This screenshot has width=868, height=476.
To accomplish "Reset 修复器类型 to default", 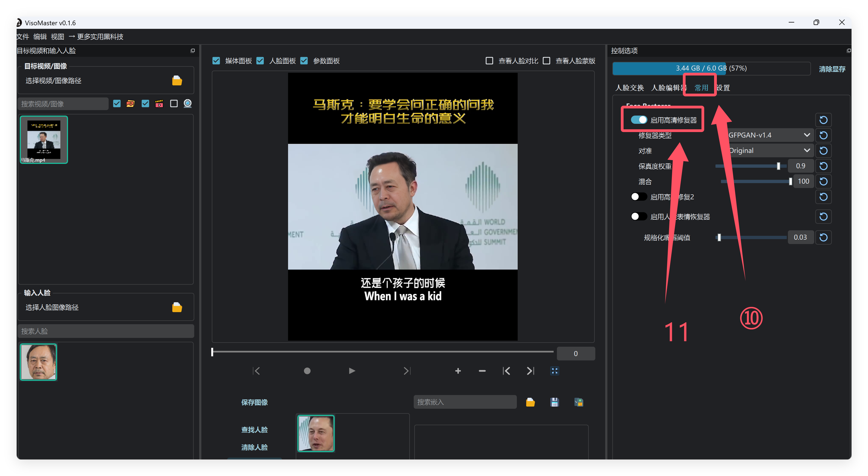I will pyautogui.click(x=823, y=135).
